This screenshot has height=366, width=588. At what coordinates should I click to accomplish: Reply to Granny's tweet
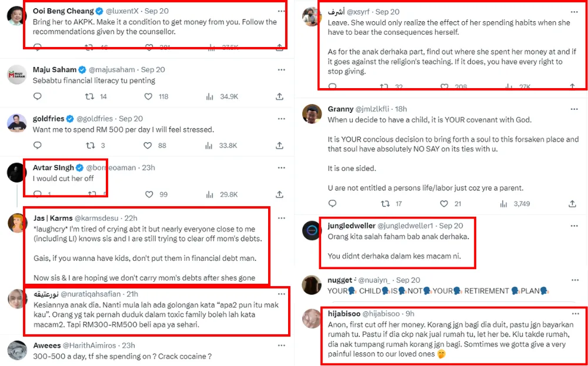click(x=332, y=204)
